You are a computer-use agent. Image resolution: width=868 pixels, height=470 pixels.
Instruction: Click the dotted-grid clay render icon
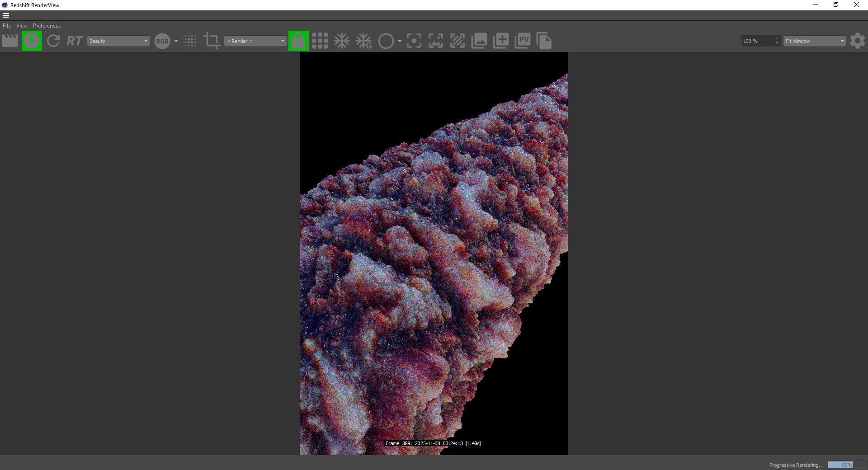click(191, 41)
